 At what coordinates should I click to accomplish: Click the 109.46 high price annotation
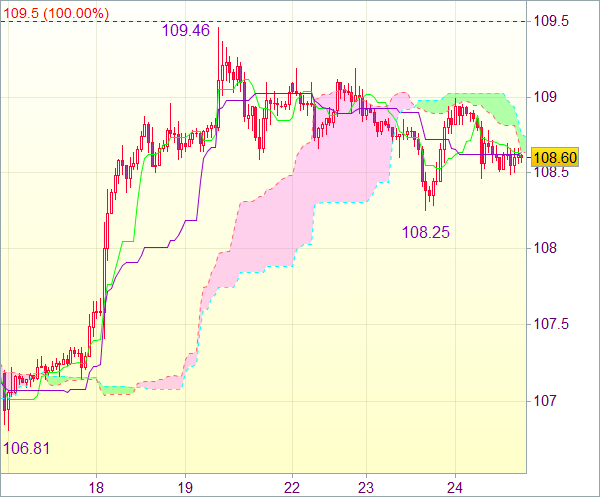coord(186,31)
